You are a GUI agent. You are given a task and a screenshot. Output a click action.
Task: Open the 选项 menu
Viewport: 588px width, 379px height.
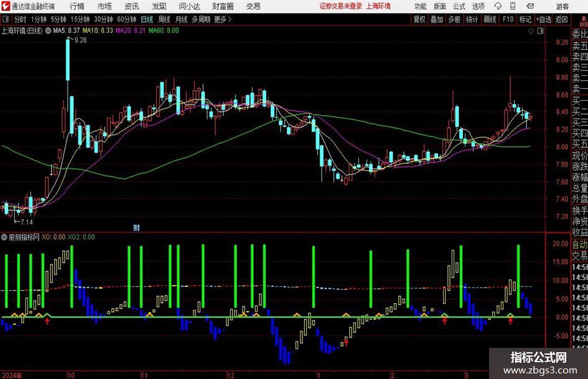(478, 6)
